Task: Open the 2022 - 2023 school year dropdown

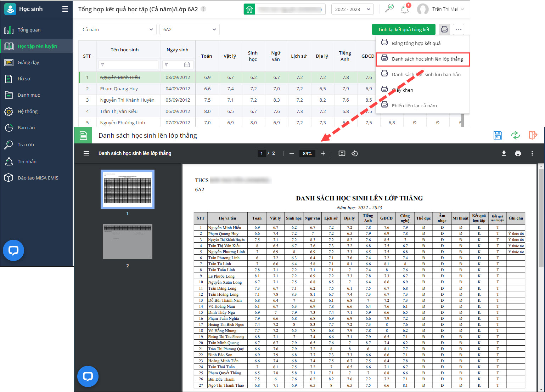Action: pos(353,9)
